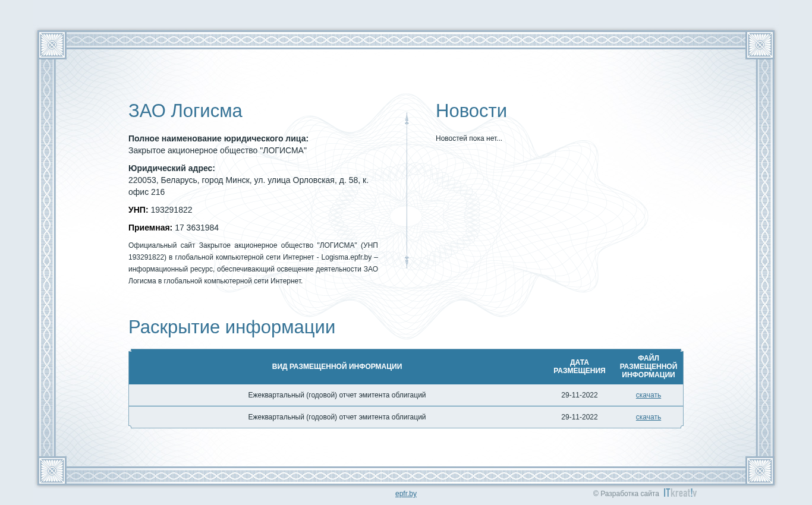Screen dimensions: 812x505
Task: Download the second quarterly report file
Action: pos(648,417)
